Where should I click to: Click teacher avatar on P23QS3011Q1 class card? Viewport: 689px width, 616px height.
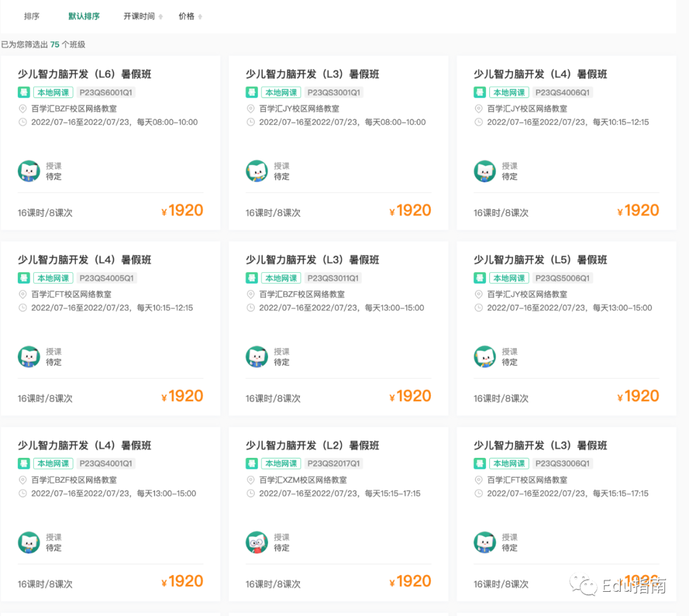pos(257,356)
